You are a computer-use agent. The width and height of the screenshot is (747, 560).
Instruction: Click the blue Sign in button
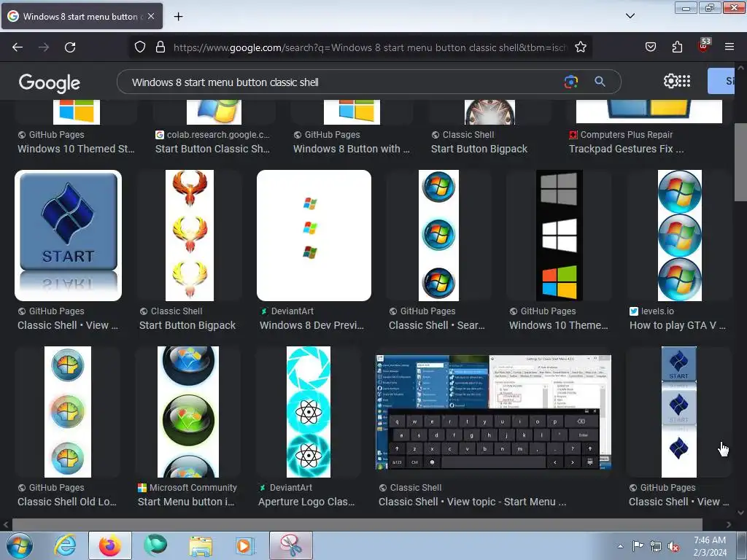(x=721, y=81)
